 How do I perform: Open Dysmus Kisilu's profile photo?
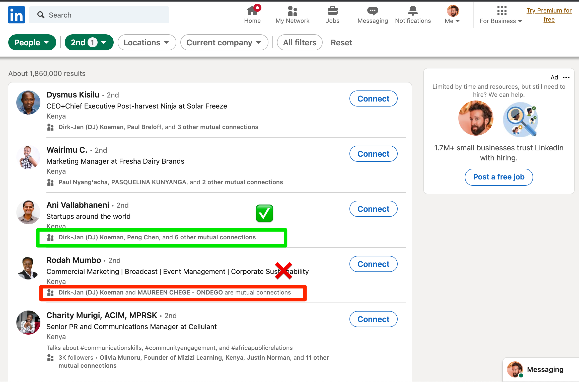coord(28,103)
